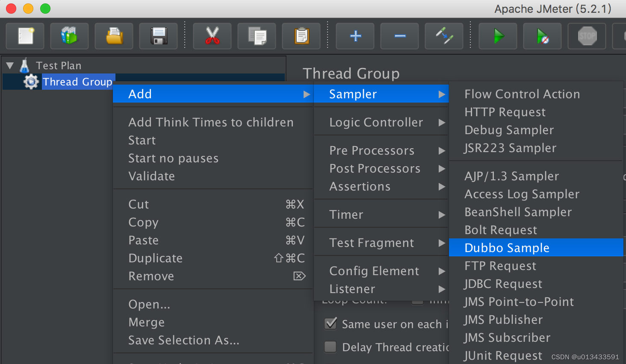Image resolution: width=626 pixels, height=364 pixels.
Task: Select JMS Point-to-Point sampler
Action: [x=536, y=302]
